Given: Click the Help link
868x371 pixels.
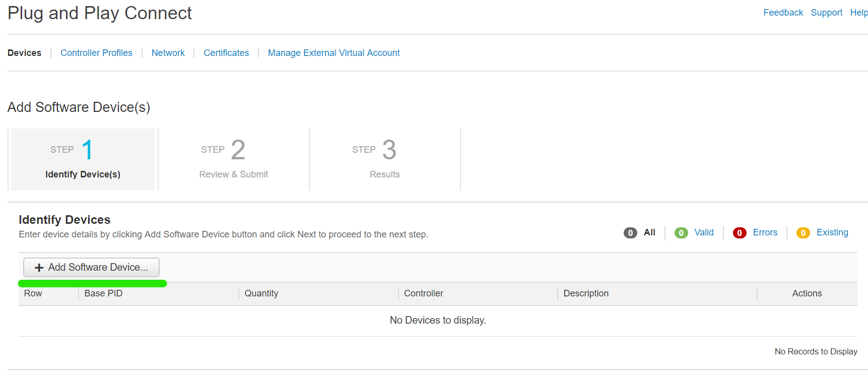Looking at the screenshot, I should pyautogui.click(x=859, y=13).
